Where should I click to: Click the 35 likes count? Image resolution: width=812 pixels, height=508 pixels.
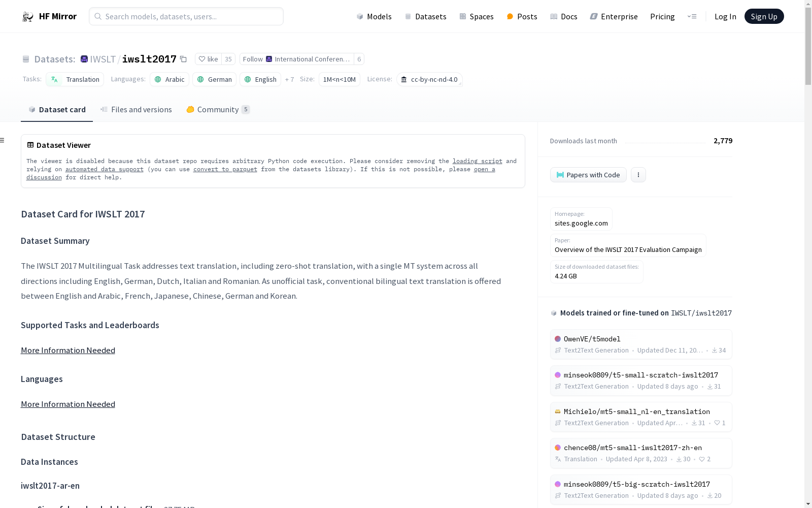click(x=228, y=59)
